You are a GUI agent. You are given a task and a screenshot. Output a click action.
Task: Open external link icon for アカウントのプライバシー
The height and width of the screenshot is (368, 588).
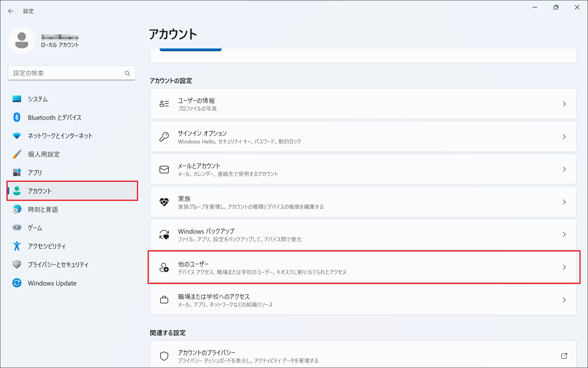564,356
